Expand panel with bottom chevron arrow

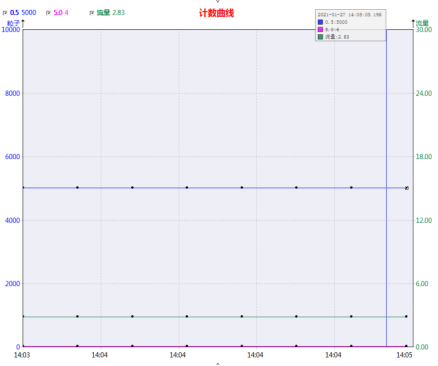(218, 364)
